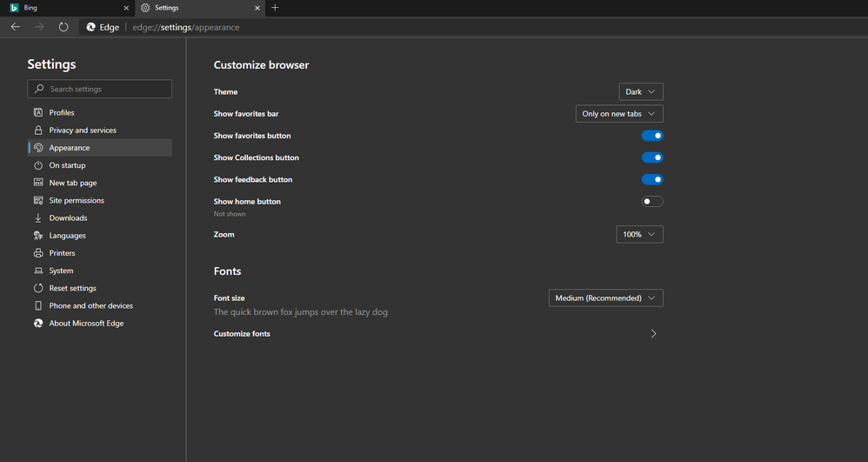Close the Bing tab
Screen dimensions: 868x462
pyautogui.click(x=126, y=8)
